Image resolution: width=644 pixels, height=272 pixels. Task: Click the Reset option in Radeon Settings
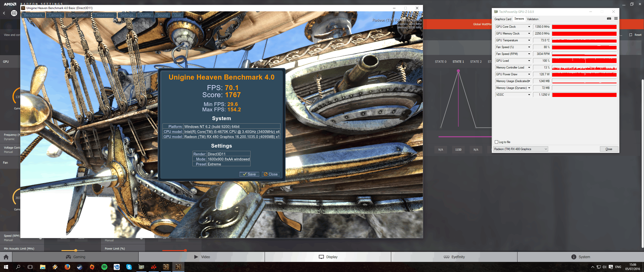pos(635,35)
